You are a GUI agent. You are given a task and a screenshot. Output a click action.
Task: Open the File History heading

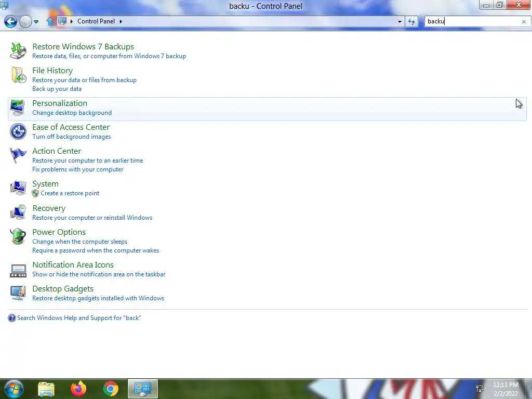(x=52, y=70)
